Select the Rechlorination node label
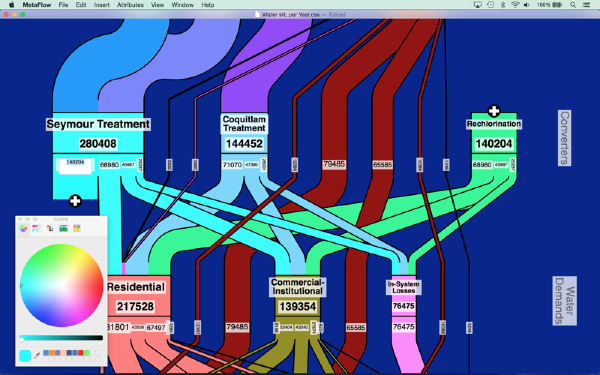This screenshot has width=600, height=375. coord(494,124)
